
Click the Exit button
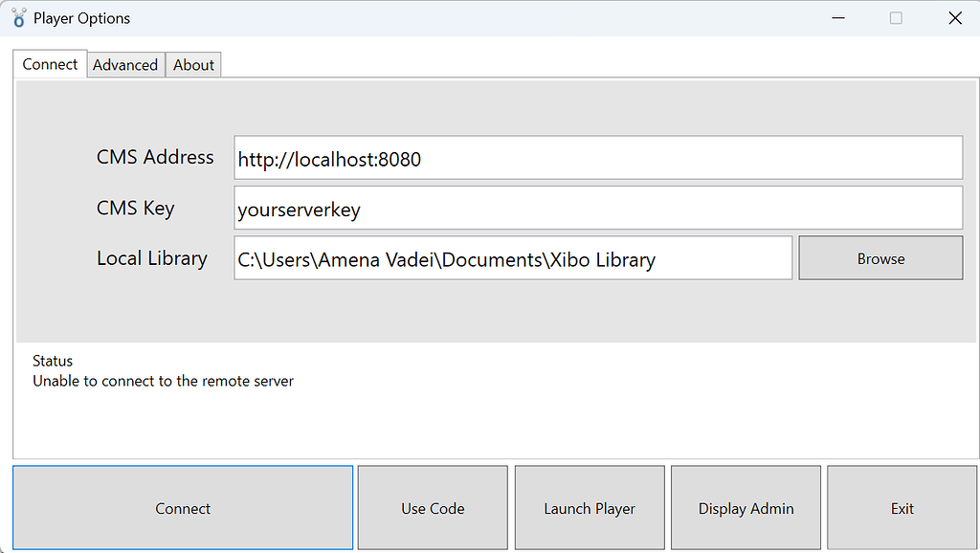point(902,507)
